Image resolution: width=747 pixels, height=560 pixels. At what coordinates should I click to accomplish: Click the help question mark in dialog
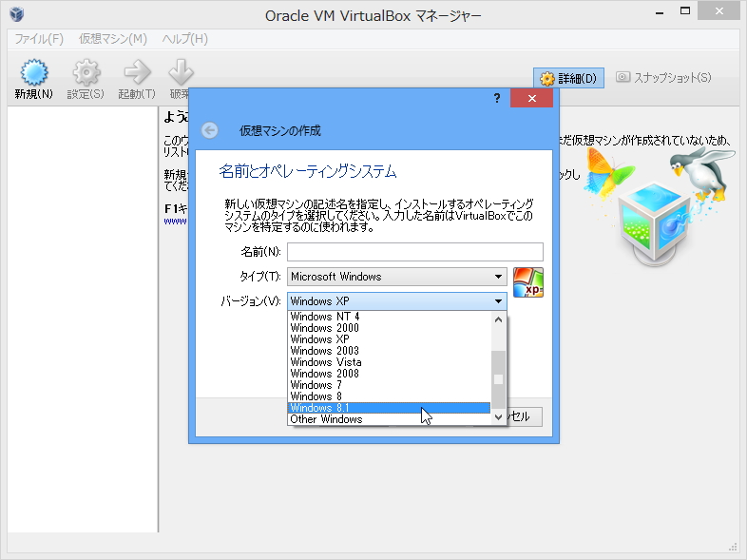point(497,98)
